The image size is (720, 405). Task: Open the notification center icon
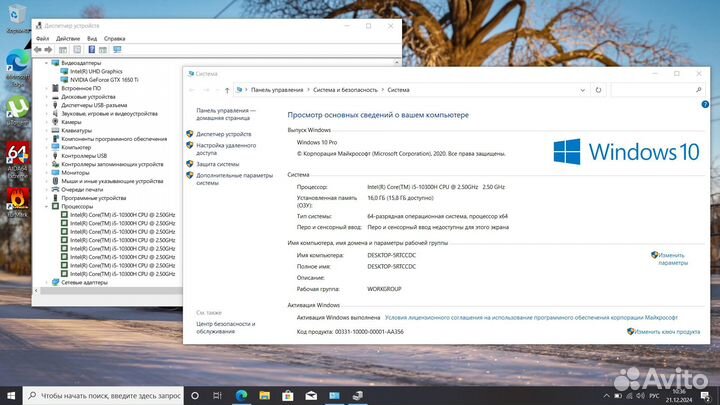point(705,395)
